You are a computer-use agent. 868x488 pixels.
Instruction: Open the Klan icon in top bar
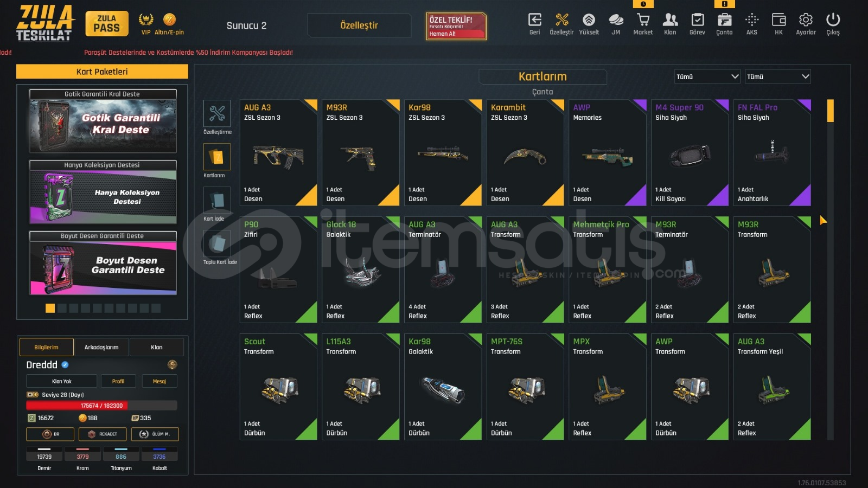(671, 21)
